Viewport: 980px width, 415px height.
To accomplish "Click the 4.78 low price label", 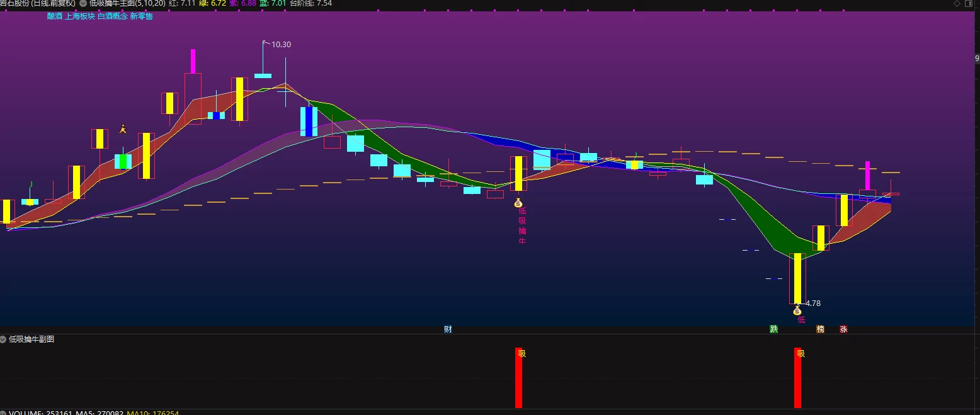I will click(x=813, y=304).
